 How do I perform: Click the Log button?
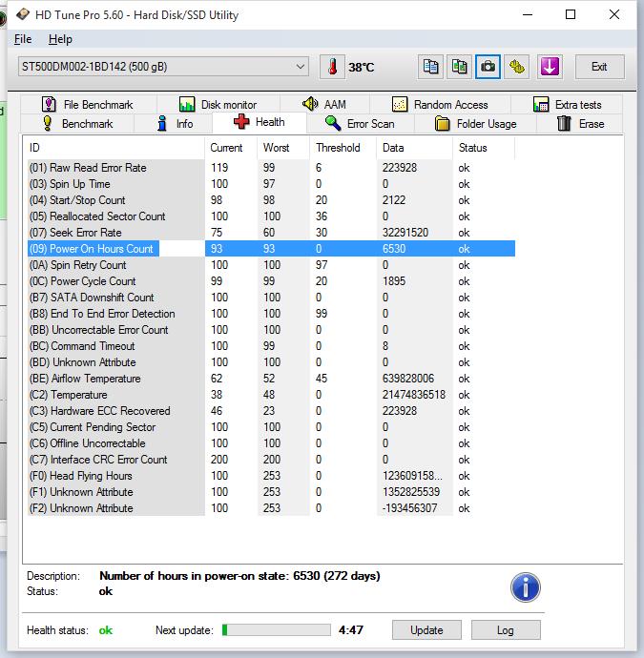tap(505, 630)
